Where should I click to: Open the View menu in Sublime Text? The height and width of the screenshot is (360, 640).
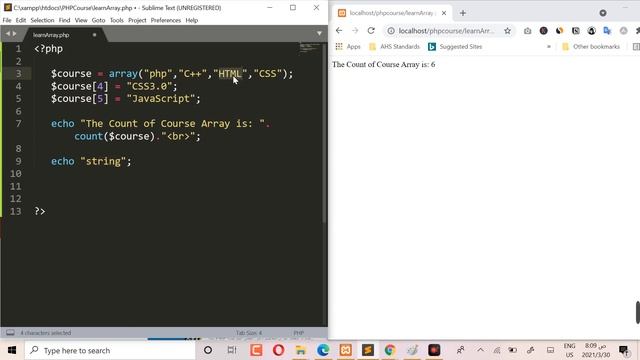pyautogui.click(x=81, y=20)
